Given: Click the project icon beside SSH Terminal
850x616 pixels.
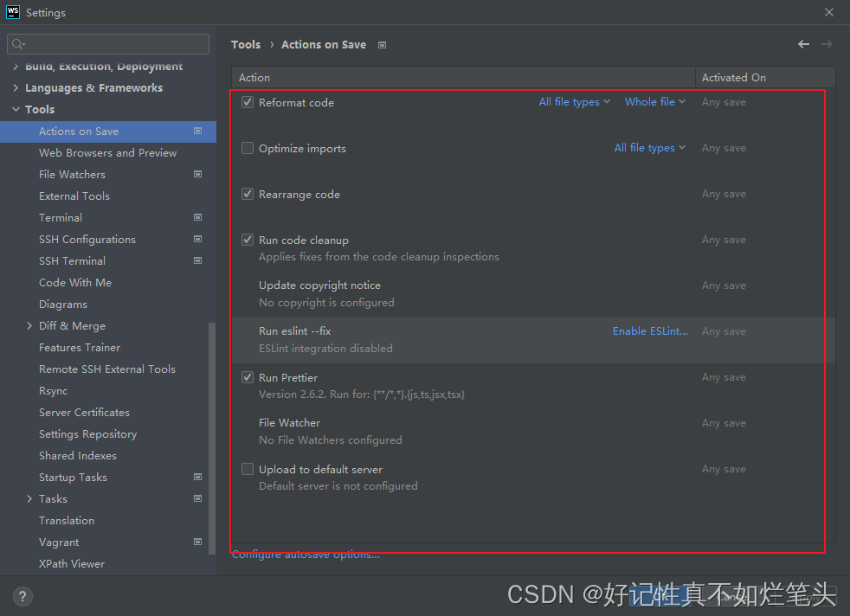Looking at the screenshot, I should [x=198, y=261].
